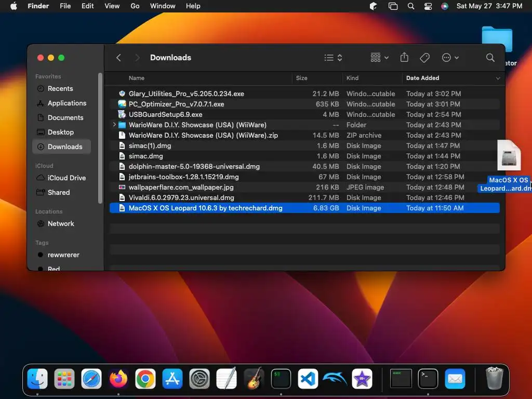Select PC_Optimizer_Pro_v7.0.7.1.exe
This screenshot has height=399, width=532.
(304, 104)
